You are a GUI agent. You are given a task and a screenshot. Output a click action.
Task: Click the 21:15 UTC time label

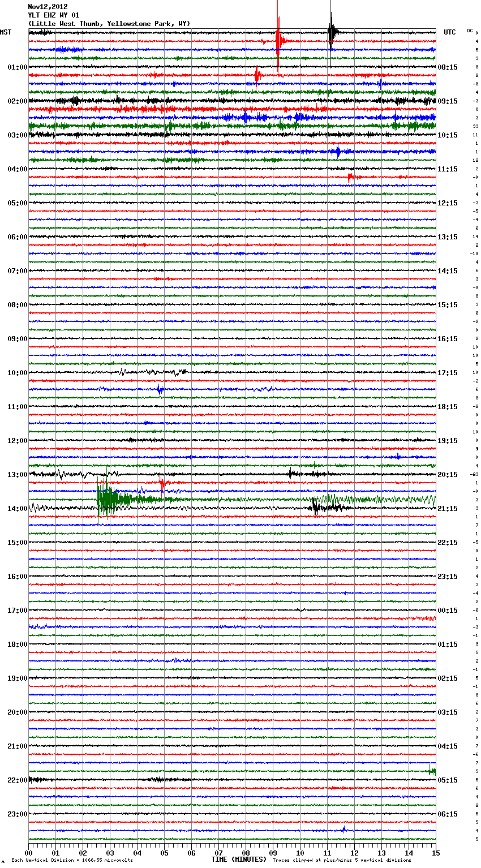[448, 509]
